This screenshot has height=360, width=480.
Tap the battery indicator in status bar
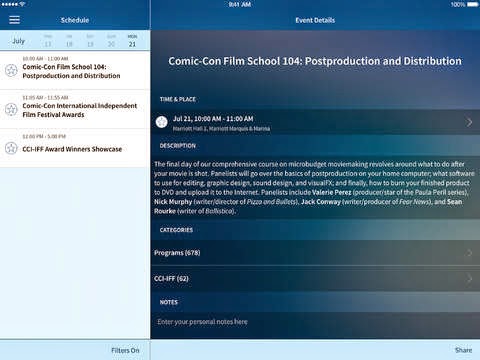tap(473, 5)
